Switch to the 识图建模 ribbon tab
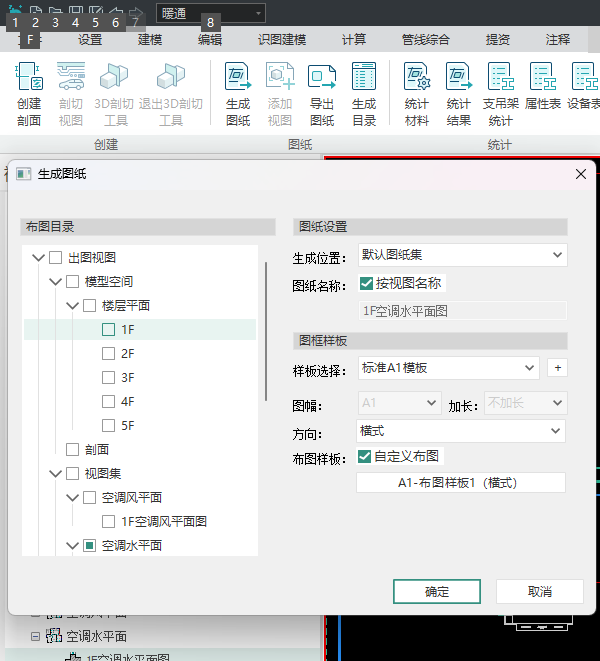The height and width of the screenshot is (661, 600). pos(282,40)
